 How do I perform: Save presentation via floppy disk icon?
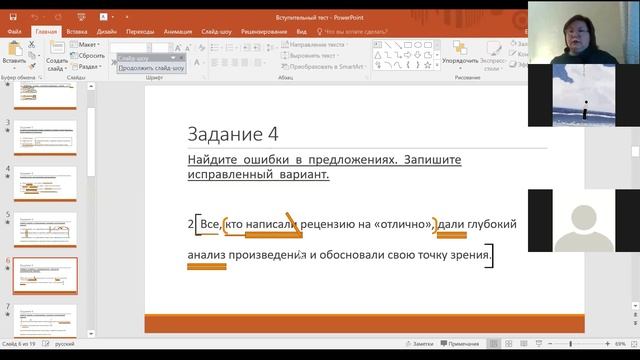click(13, 17)
